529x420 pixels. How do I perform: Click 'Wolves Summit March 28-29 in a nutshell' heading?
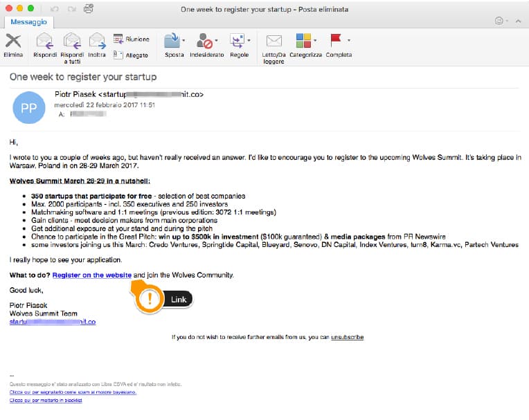(80, 181)
